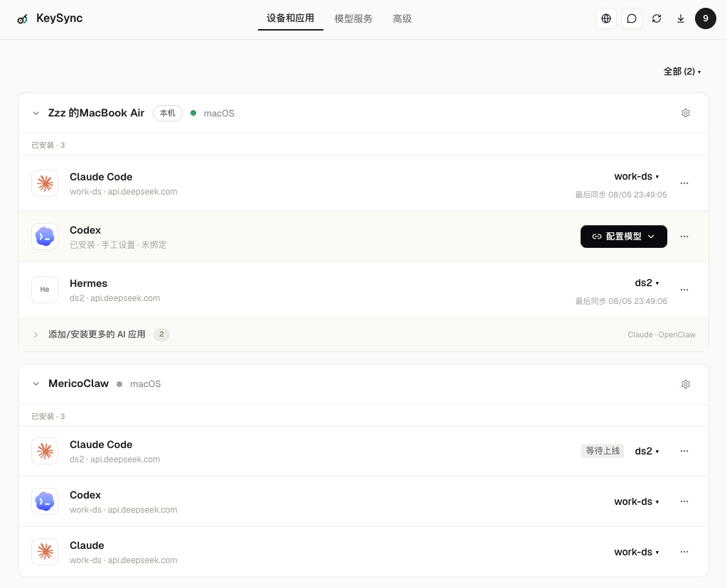This screenshot has height=588, width=727.
Task: Open the chat feedback bubble icon
Action: tap(632, 18)
